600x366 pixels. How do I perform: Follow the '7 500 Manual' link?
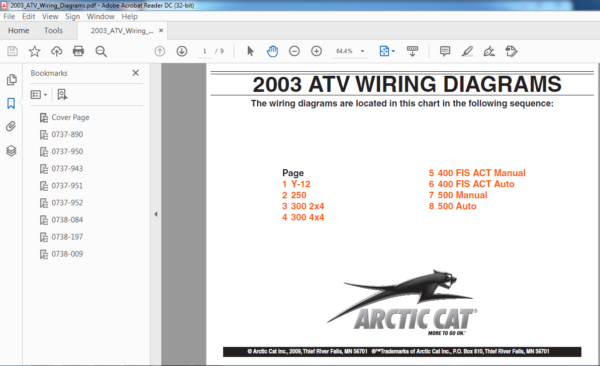click(x=458, y=195)
